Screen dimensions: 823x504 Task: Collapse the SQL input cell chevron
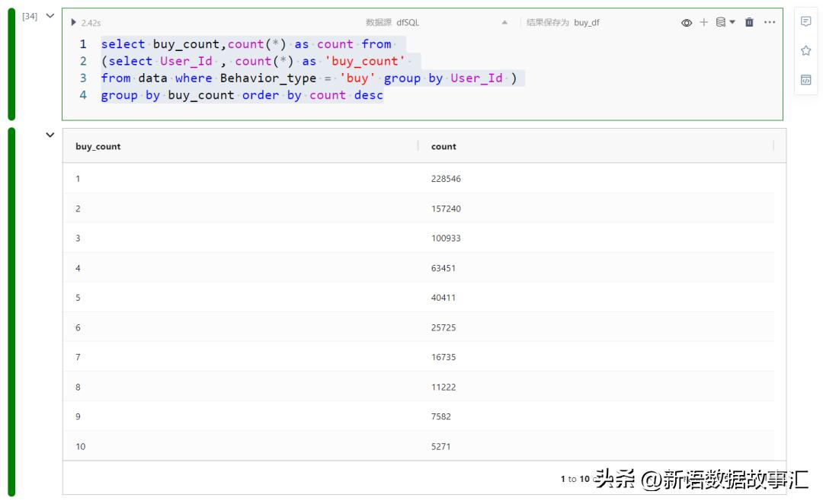coord(50,16)
